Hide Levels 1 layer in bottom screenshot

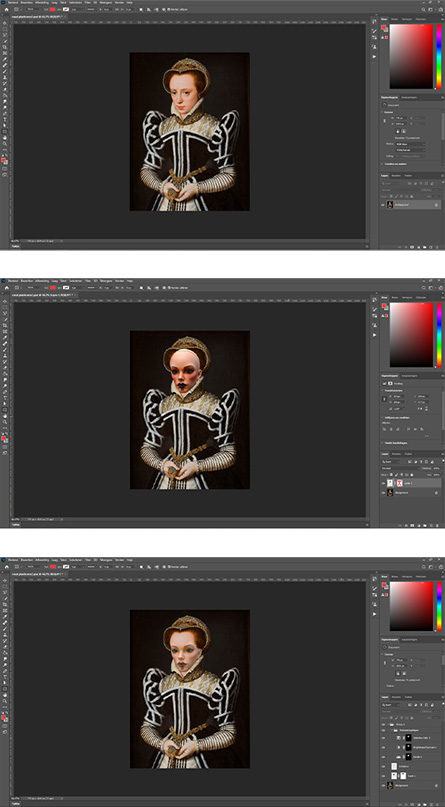point(383,757)
